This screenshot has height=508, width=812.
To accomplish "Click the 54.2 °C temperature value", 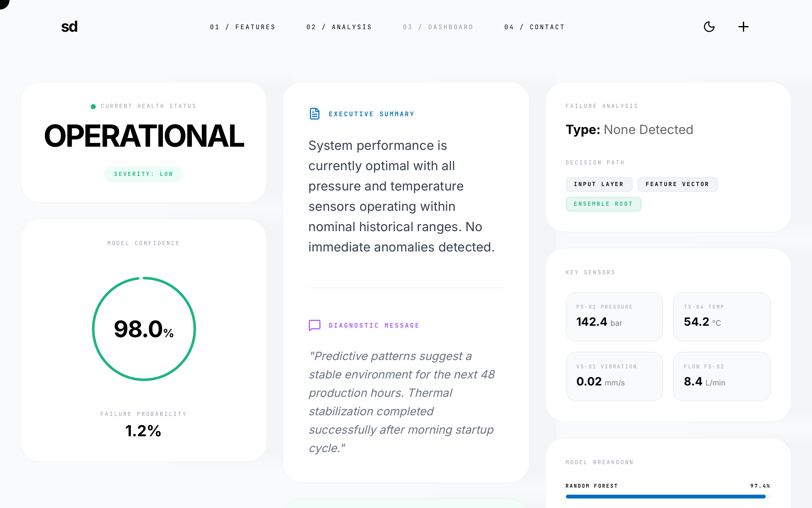I will coord(702,322).
